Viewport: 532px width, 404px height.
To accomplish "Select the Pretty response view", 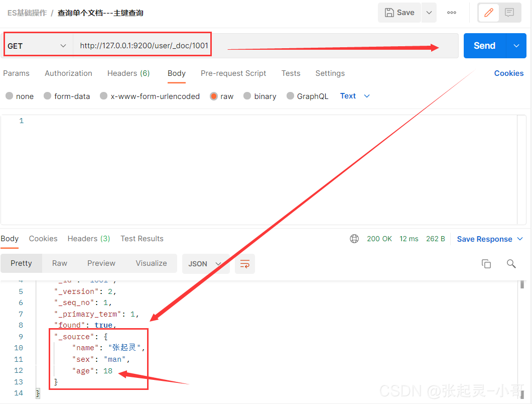I will 22,263.
